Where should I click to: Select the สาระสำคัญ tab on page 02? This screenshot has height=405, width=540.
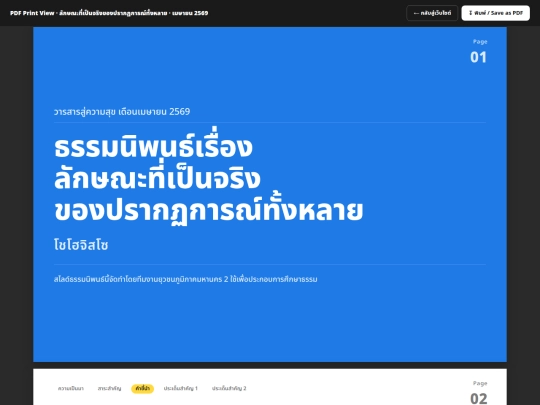click(x=109, y=388)
